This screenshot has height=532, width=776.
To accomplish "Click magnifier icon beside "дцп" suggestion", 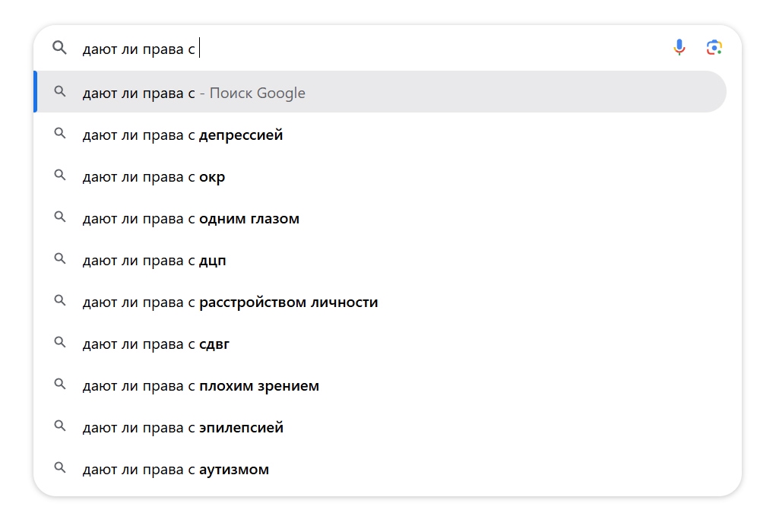I will (60, 260).
